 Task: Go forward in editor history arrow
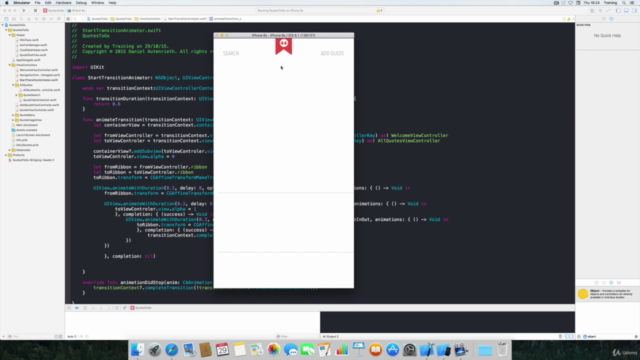(81, 19)
